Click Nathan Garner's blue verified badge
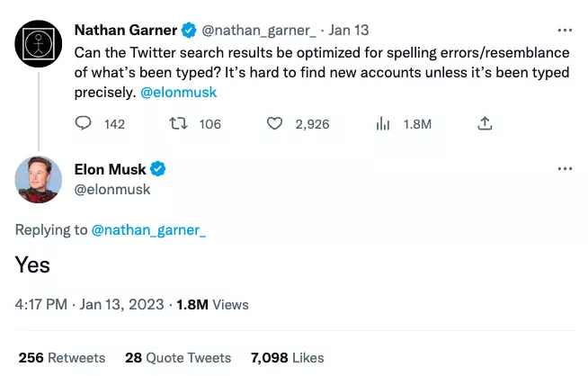 click(x=189, y=30)
